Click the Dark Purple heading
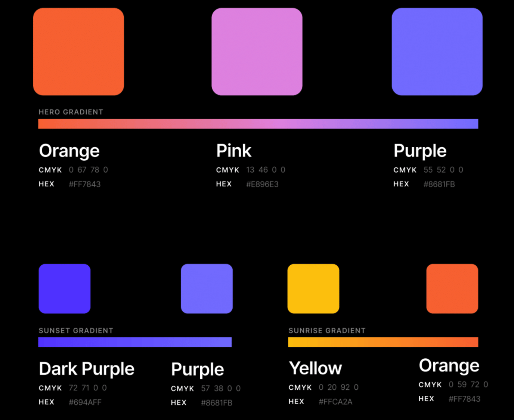 [x=87, y=369]
